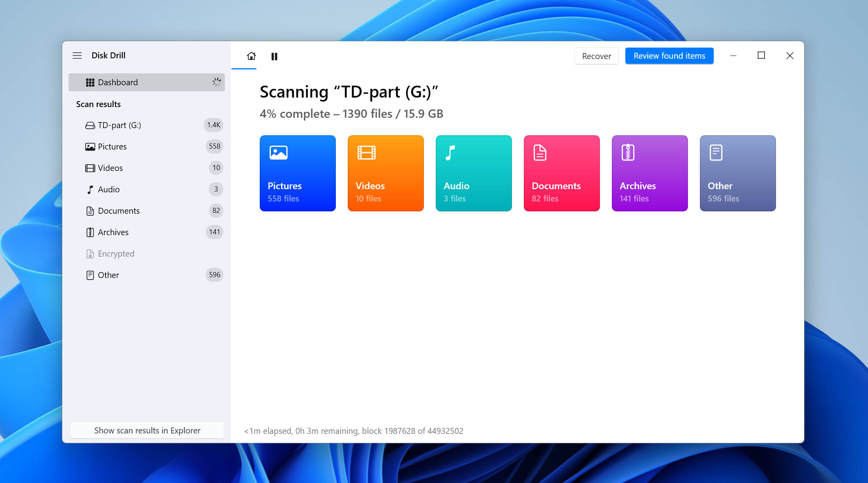Click the 1.4K badge beside TD-part

pos(214,125)
